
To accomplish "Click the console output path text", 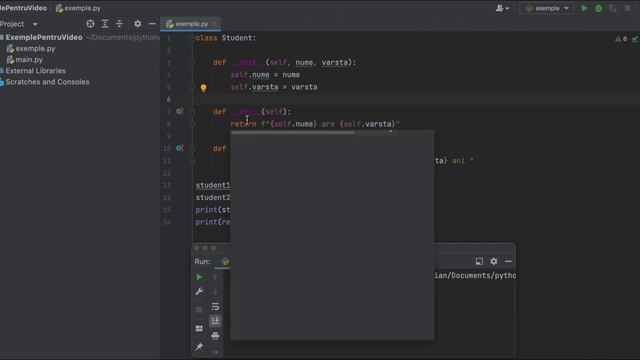I will (x=475, y=276).
